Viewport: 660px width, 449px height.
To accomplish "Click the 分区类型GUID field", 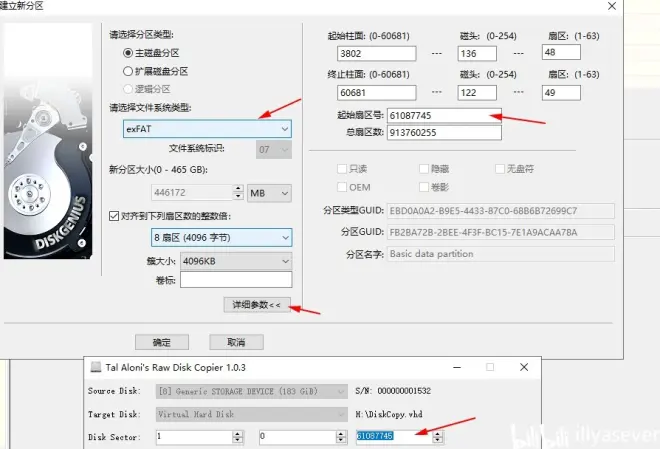I will click(x=500, y=211).
